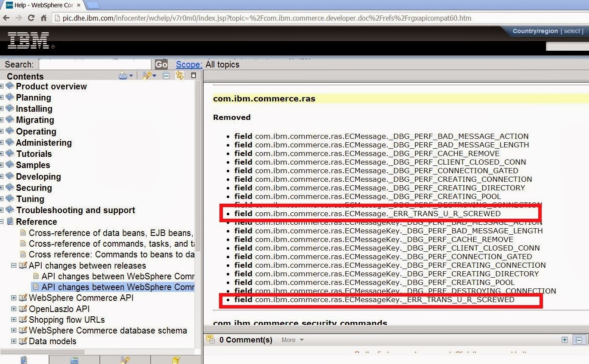Screen dimensions: 589x364
Task: Expand the Installing tree node
Action: [2, 109]
